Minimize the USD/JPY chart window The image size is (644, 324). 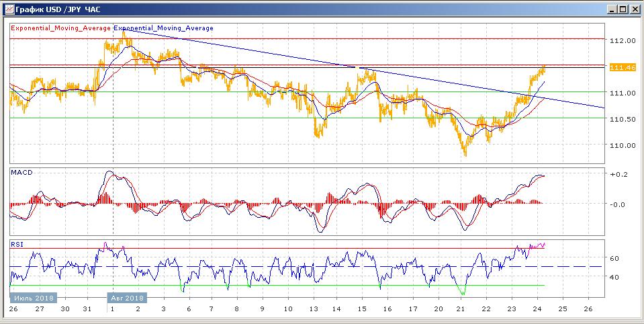612,9
